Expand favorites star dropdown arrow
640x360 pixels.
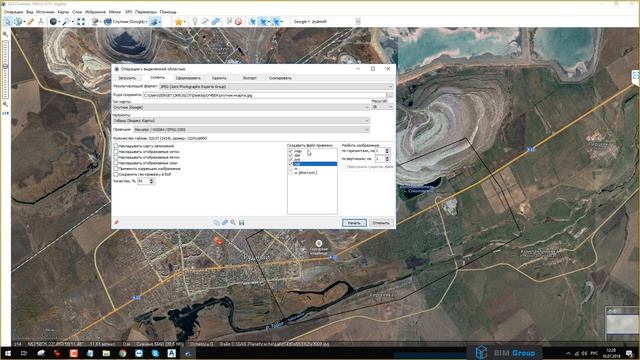point(184,22)
